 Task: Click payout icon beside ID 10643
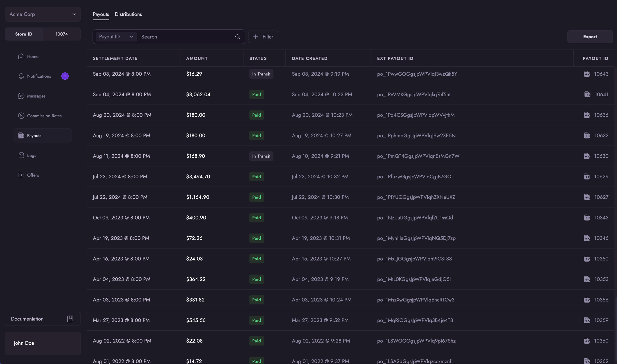587,74
